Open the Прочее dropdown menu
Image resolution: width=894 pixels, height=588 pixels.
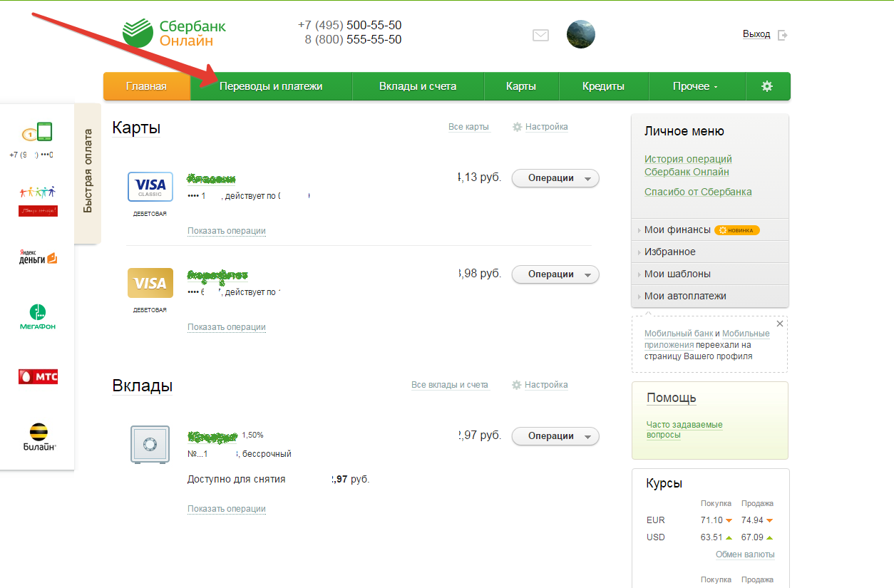[x=696, y=86]
